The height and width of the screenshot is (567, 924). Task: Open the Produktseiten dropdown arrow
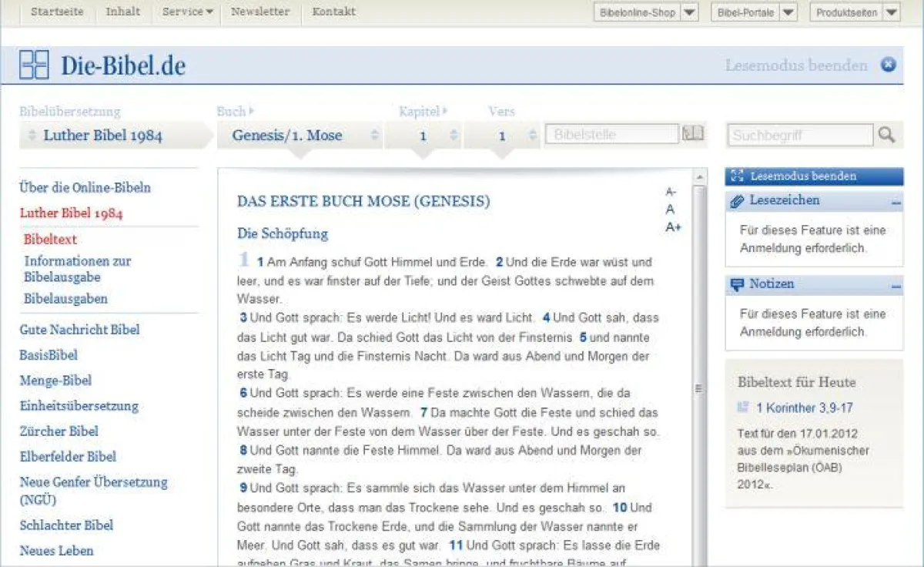click(891, 12)
